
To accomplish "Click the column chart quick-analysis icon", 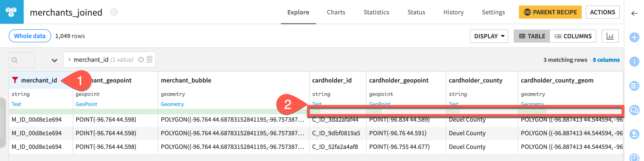I will tap(610, 36).
